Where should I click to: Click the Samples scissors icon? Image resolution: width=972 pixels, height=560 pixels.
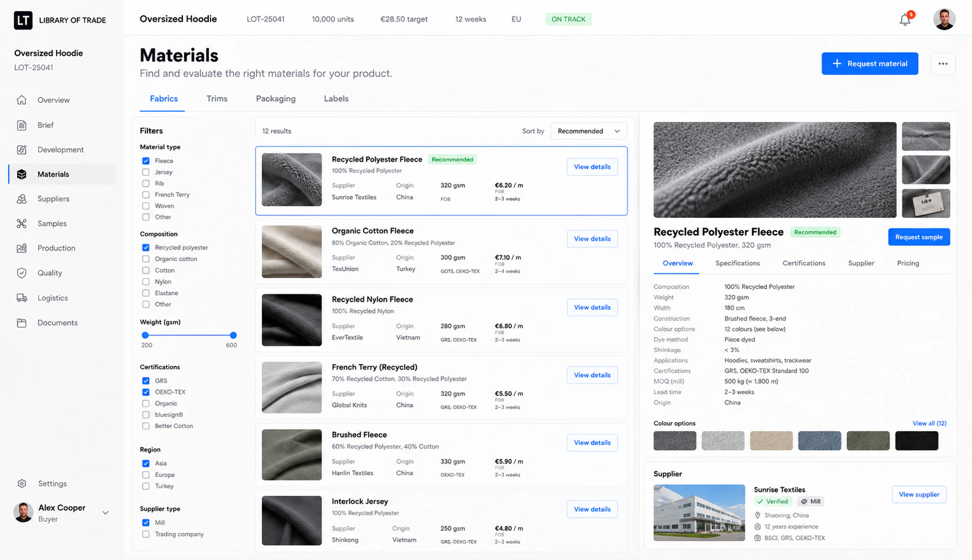(22, 224)
